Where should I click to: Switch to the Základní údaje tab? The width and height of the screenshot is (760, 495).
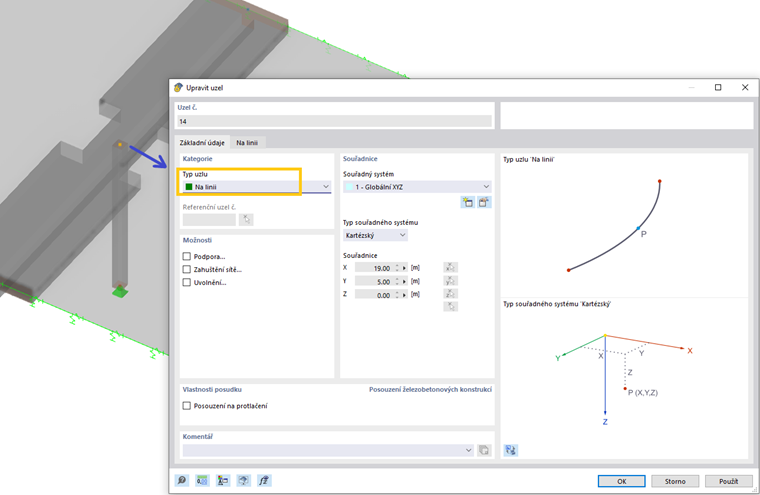pos(202,143)
